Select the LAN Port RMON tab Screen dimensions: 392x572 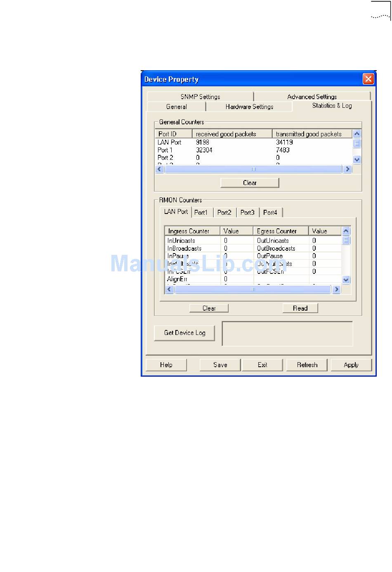point(176,211)
